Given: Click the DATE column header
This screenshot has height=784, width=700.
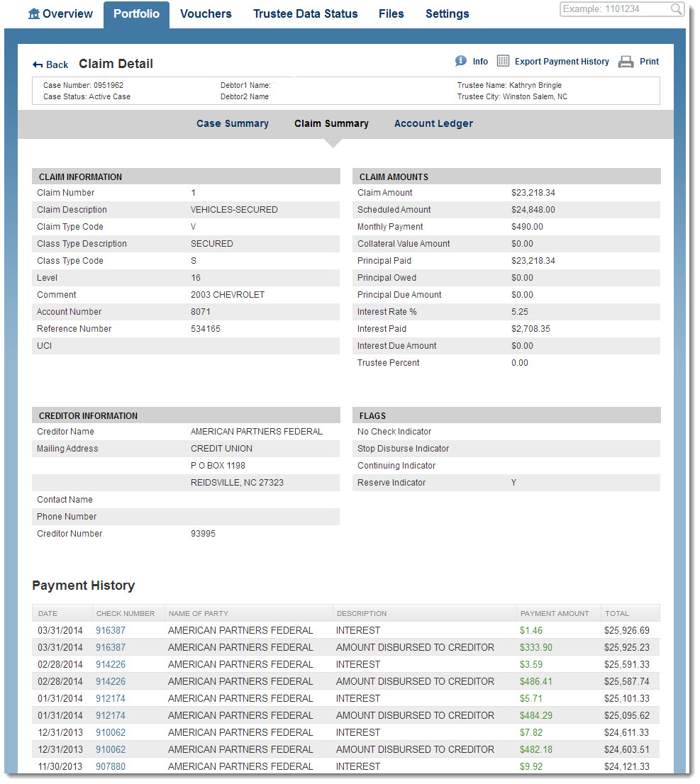Looking at the screenshot, I should [x=48, y=613].
